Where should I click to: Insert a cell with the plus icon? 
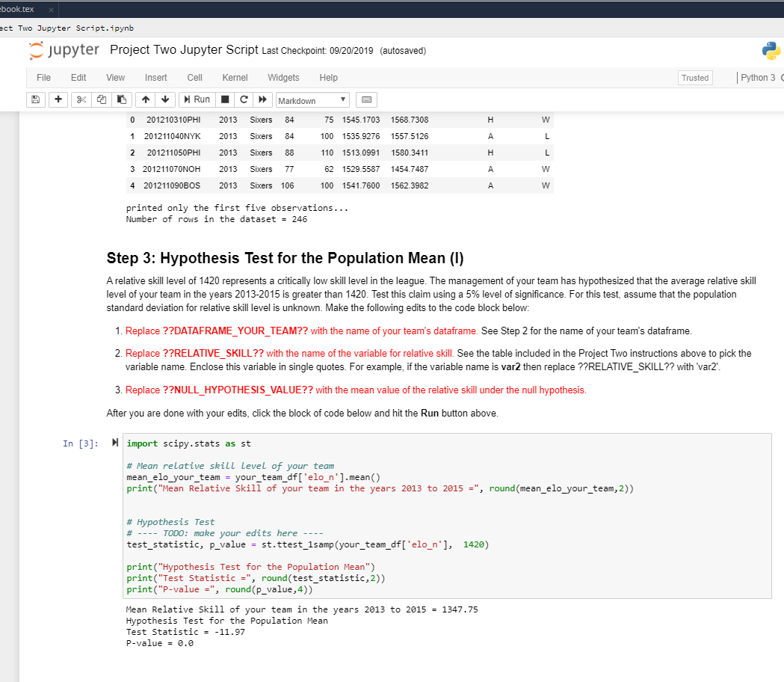(x=58, y=99)
